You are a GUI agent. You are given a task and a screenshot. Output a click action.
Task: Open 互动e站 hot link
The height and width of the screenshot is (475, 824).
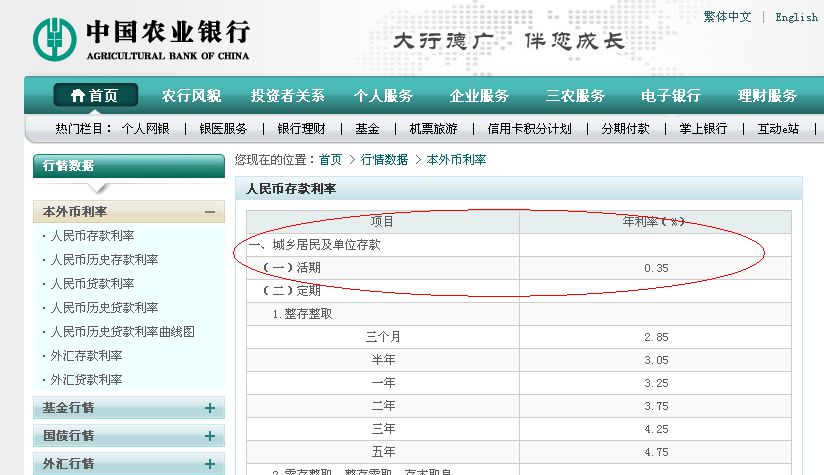pyautogui.click(x=778, y=129)
